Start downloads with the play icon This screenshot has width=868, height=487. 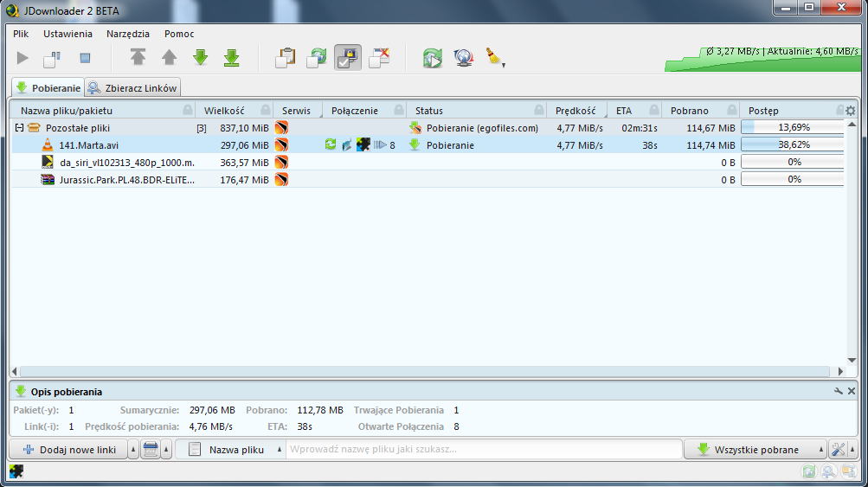(x=23, y=58)
